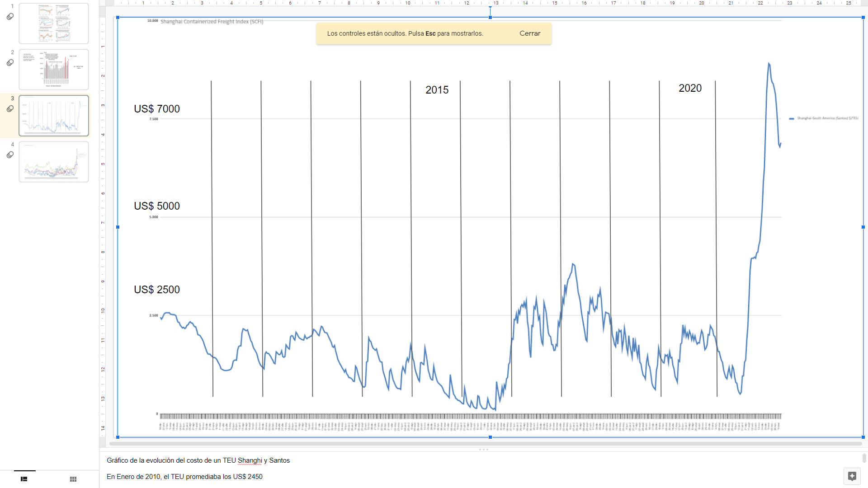868x488 pixels.
Task: Click the linked-object icon beside slide 2
Action: (x=10, y=63)
